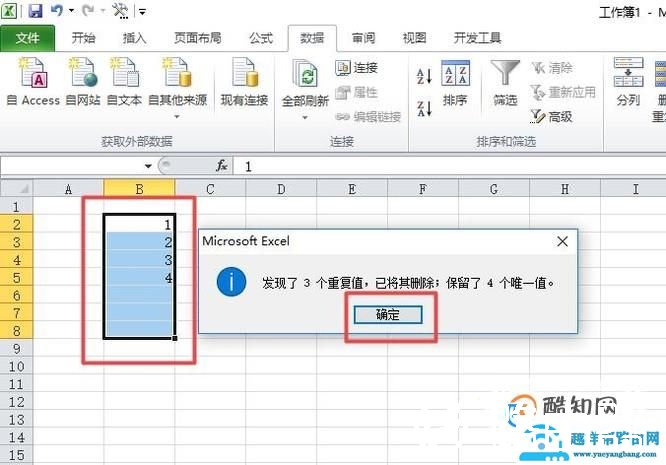Screen dimensions: 666x465
Task: Select row 5 header
Action: [x=16, y=277]
